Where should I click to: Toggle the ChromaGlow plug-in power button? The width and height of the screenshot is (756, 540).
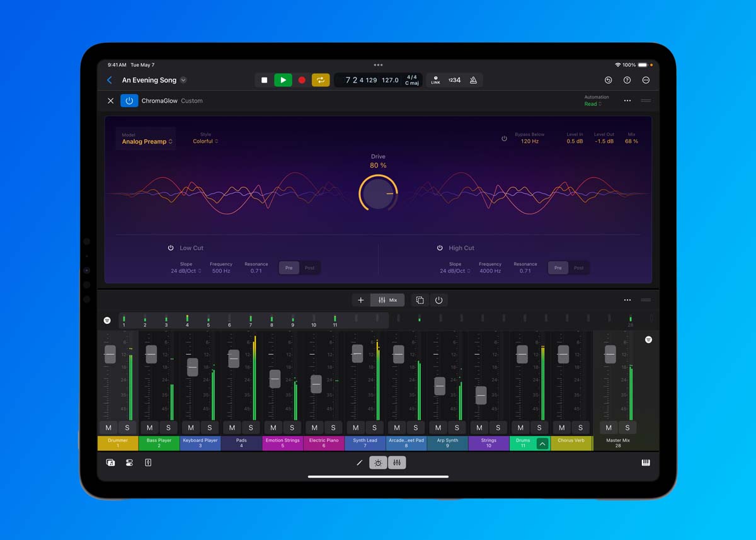129,101
